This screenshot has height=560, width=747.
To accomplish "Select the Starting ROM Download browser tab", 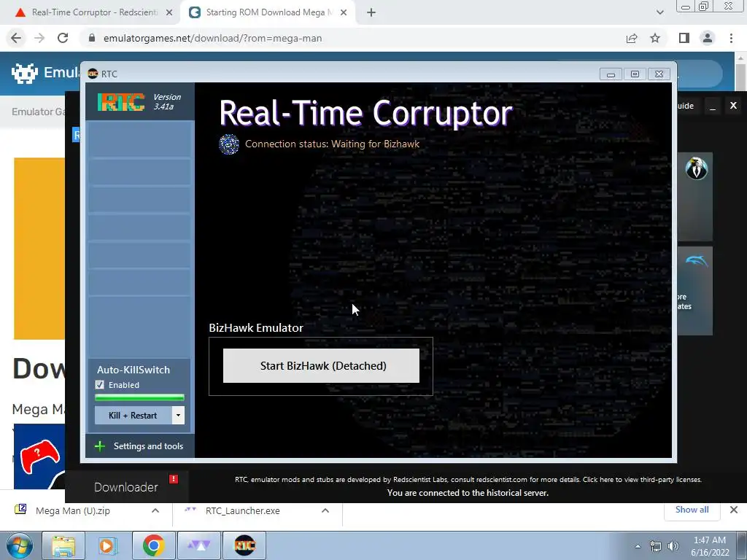I will [x=268, y=12].
